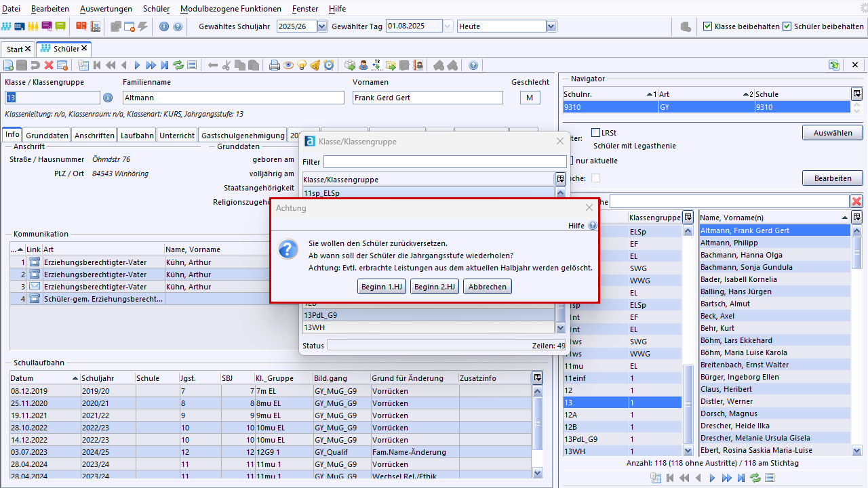The height and width of the screenshot is (488, 868).
Task: Enable the LRSt checkbox
Action: click(x=596, y=133)
